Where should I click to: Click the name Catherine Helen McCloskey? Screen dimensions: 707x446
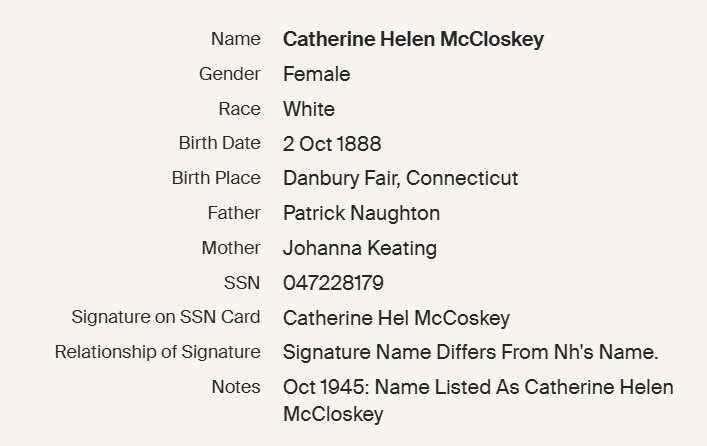coord(413,40)
